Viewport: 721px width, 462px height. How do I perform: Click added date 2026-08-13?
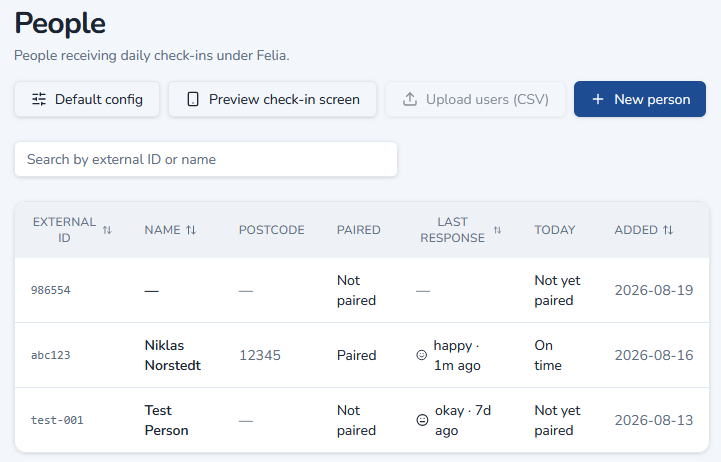click(x=654, y=420)
